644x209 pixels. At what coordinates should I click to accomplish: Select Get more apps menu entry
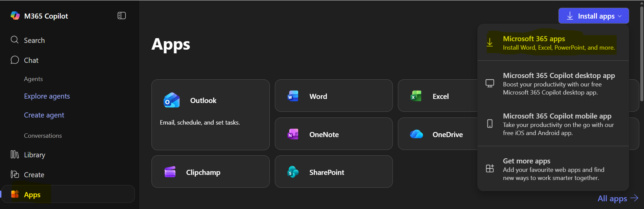pyautogui.click(x=553, y=169)
